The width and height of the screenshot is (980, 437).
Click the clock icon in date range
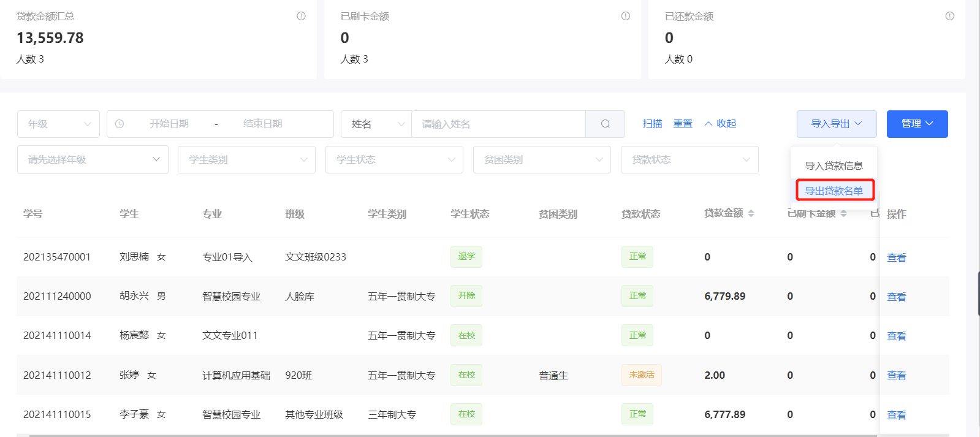click(x=120, y=124)
